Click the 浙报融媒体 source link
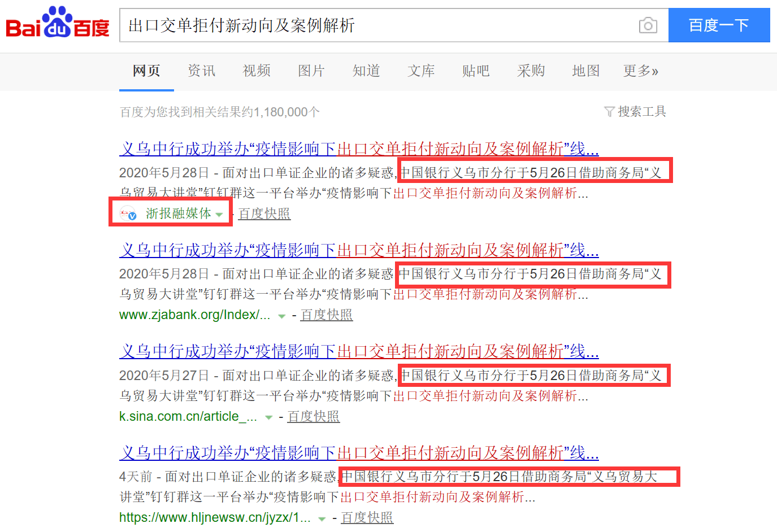 point(179,213)
